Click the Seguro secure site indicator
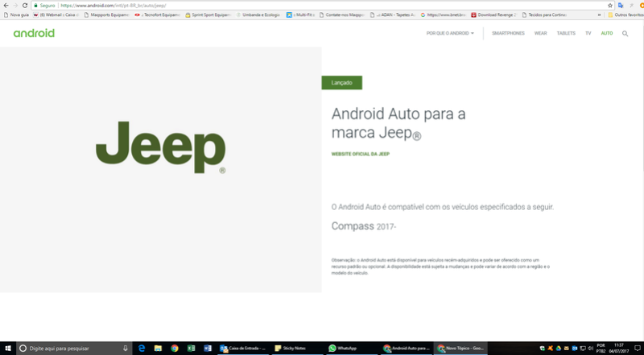This screenshot has height=355, width=644. pyautogui.click(x=44, y=6)
